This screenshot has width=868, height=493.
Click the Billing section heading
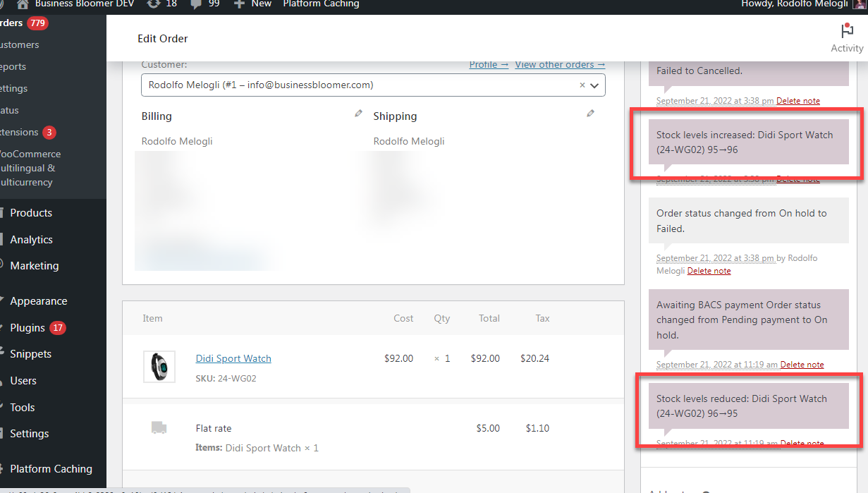[x=157, y=116]
